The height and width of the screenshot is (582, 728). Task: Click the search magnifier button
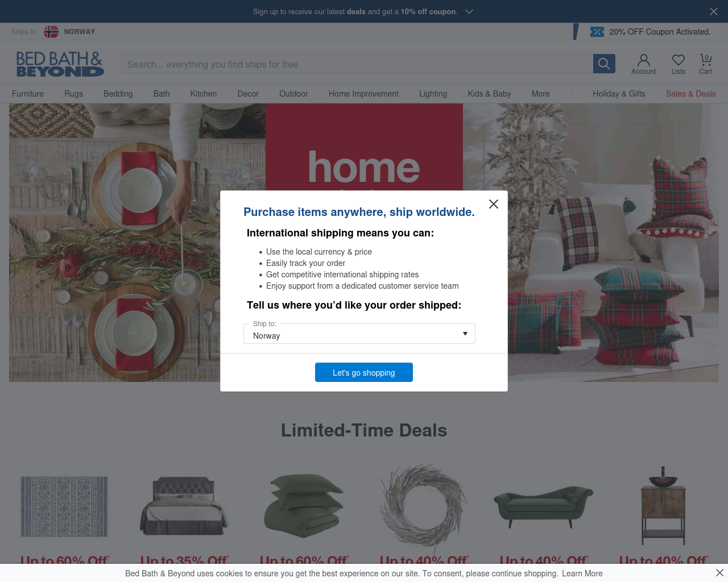pos(604,64)
